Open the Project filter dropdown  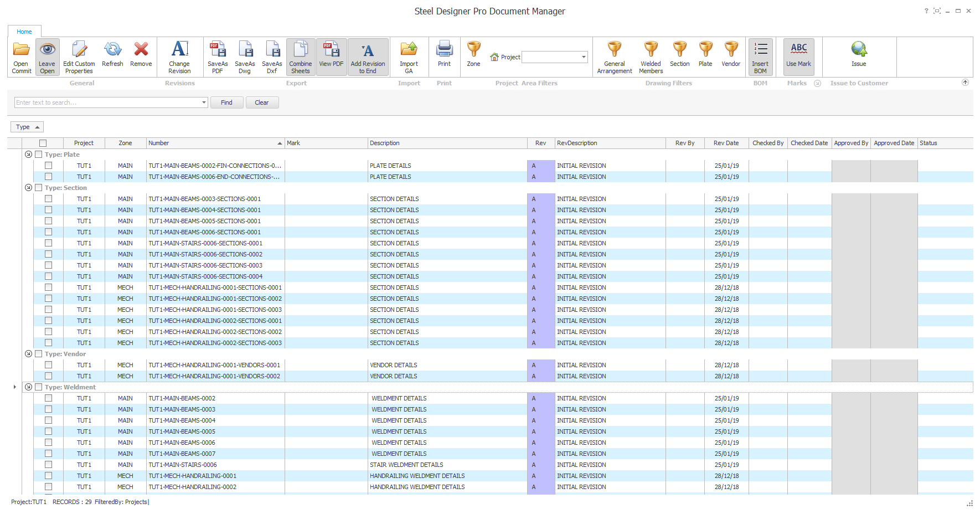pos(584,57)
